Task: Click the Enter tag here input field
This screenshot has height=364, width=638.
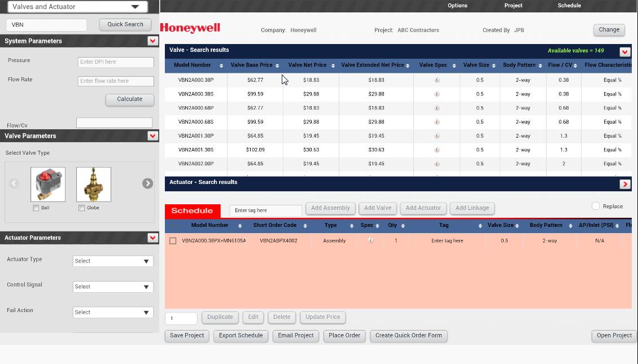Action: 266,210
